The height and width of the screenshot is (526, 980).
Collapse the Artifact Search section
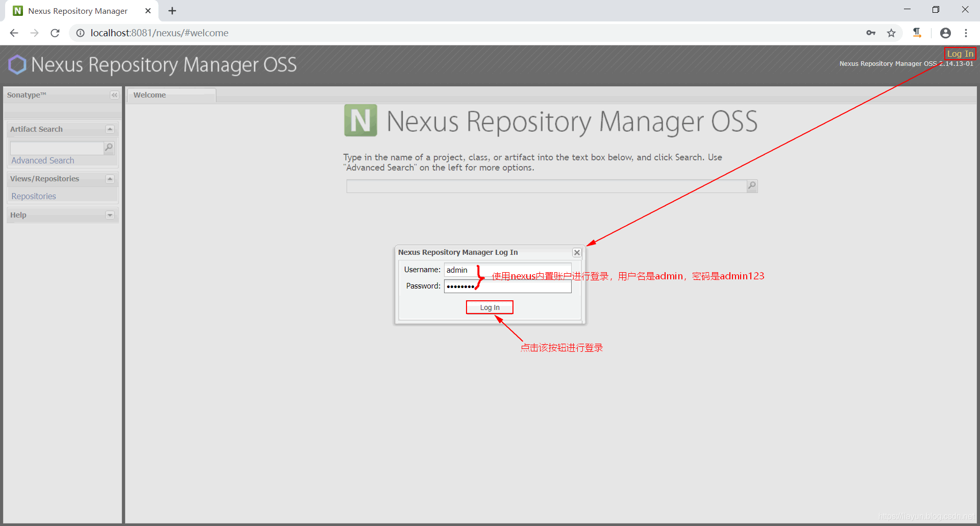(110, 129)
